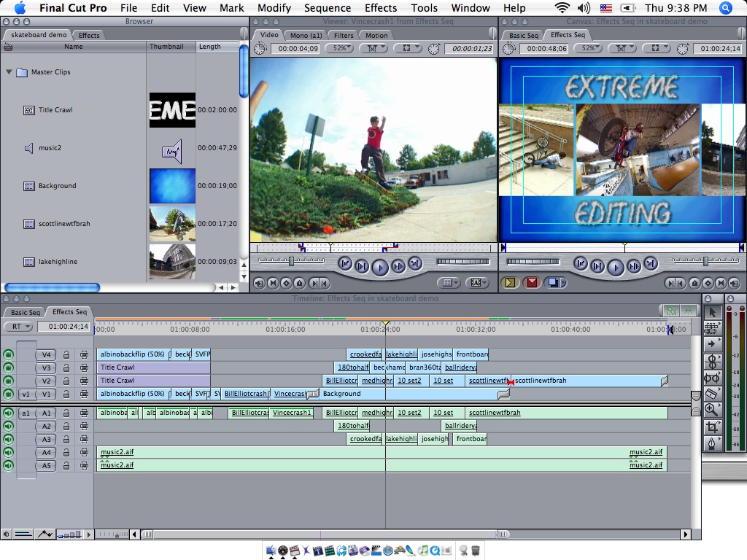This screenshot has height=560, width=747.
Task: Switch to Basic Seq tab in Timeline
Action: [x=26, y=312]
